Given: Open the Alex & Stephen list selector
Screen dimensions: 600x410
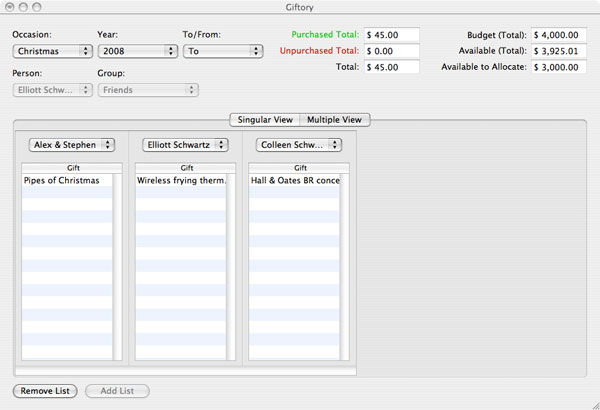Looking at the screenshot, I should (x=71, y=145).
